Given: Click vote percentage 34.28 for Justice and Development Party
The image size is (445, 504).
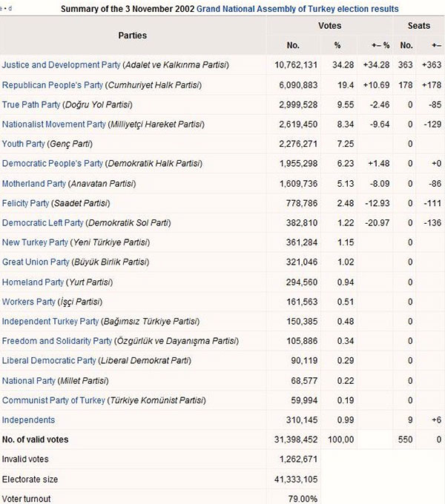Looking at the screenshot, I should 343,65.
